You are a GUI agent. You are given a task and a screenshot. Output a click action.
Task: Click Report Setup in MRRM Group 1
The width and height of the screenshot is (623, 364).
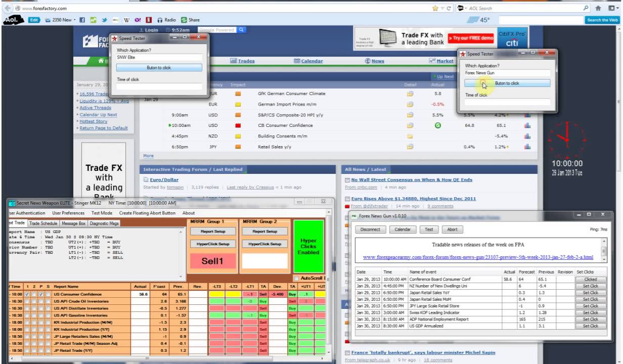pos(212,232)
